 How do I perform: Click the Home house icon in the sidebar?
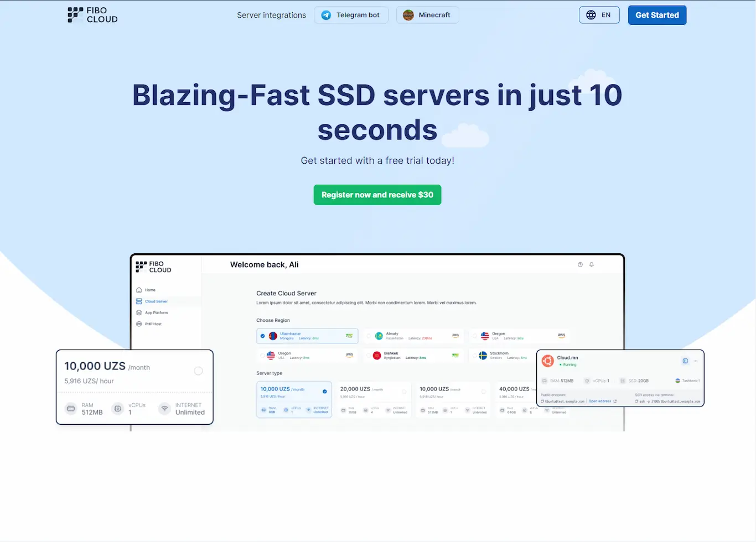pos(139,290)
